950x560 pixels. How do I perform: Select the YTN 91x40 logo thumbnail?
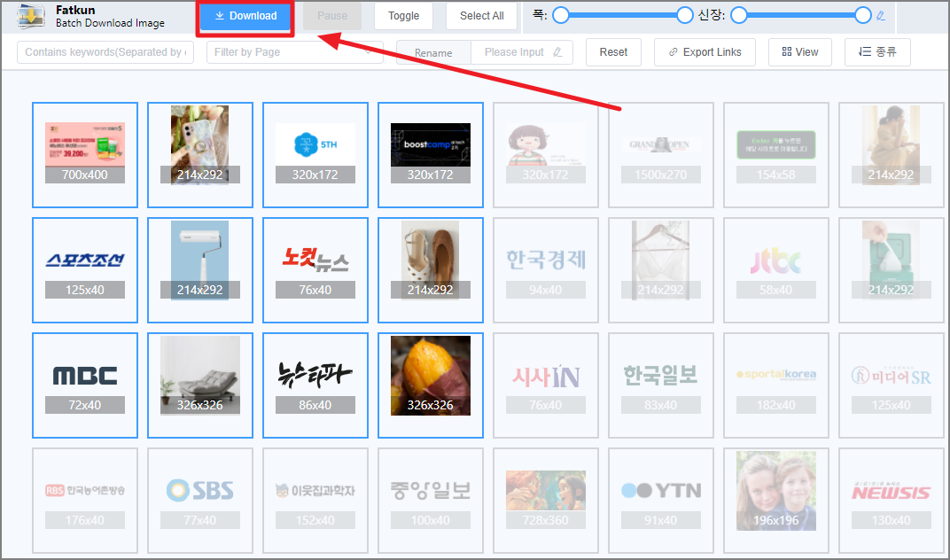(660, 501)
